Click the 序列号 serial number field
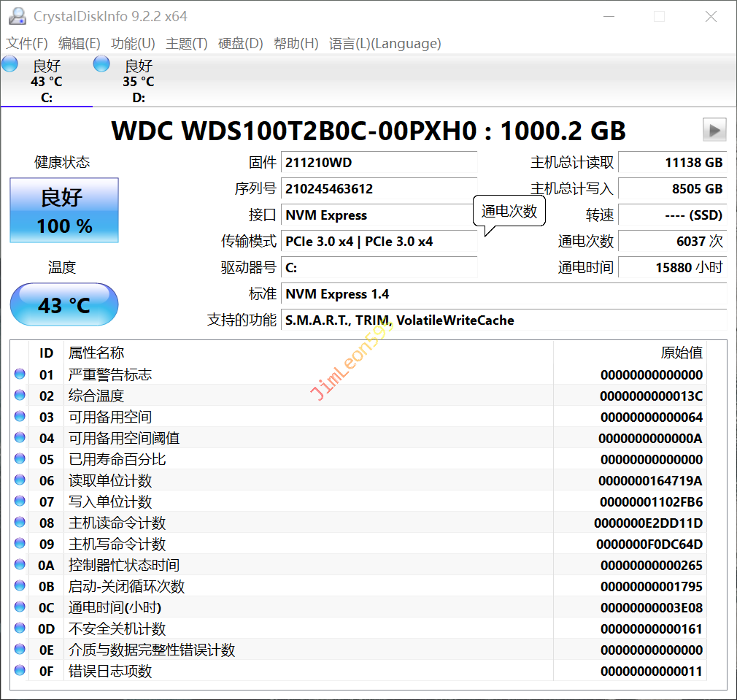Image resolution: width=737 pixels, height=700 pixels. (379, 189)
